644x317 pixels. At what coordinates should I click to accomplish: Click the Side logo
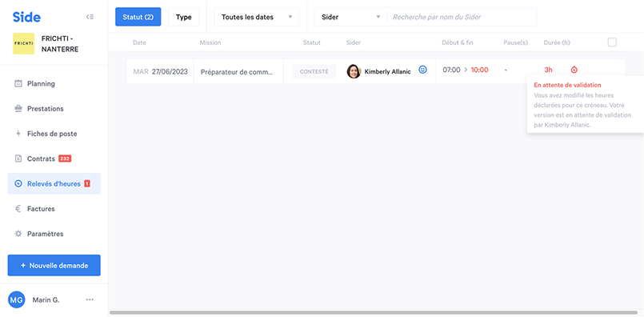[x=26, y=17]
